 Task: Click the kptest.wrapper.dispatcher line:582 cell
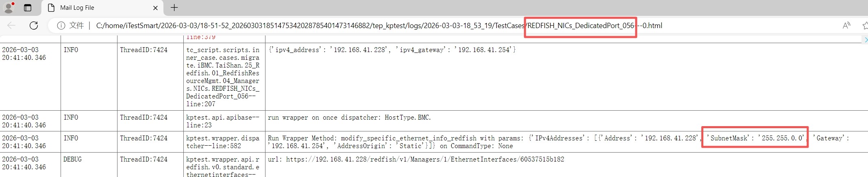click(222, 142)
